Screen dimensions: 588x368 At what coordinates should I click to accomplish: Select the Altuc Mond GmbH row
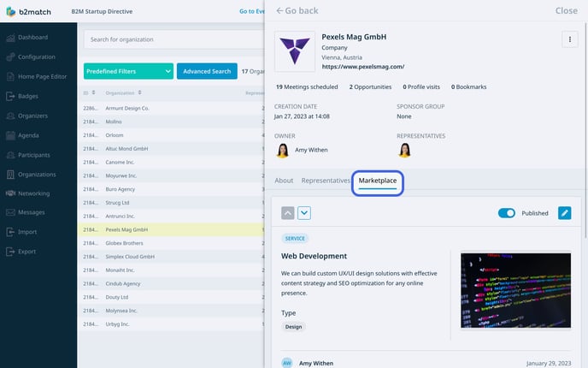pyautogui.click(x=171, y=149)
